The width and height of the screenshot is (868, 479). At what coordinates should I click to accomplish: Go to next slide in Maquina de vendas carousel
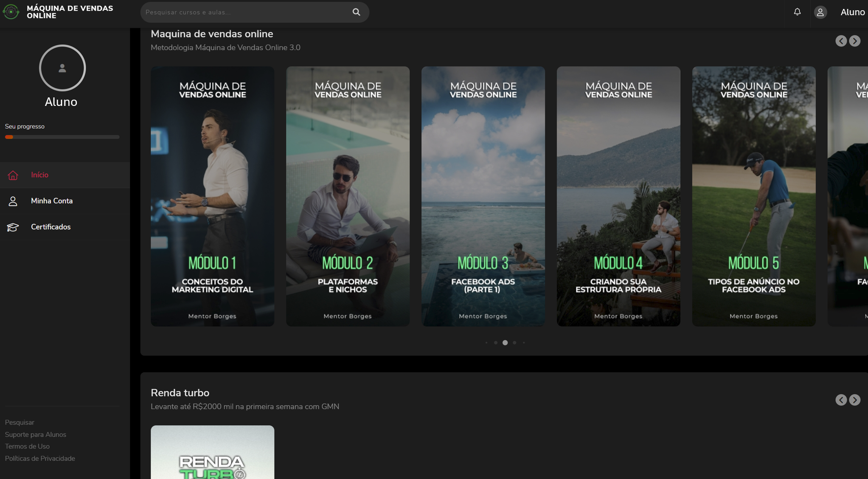click(855, 41)
